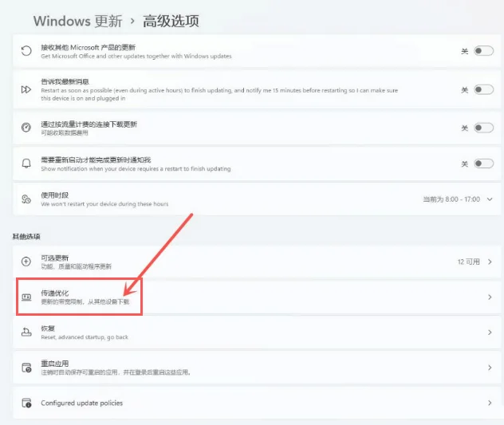504x425 pixels.
Task: Expand the 使用时段 dropdown chevron
Action: 490,199
